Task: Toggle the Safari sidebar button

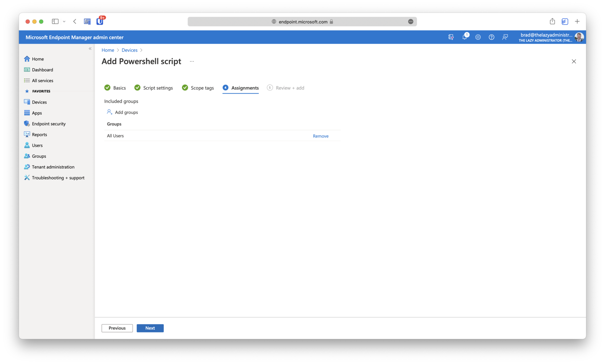Action: (55, 21)
